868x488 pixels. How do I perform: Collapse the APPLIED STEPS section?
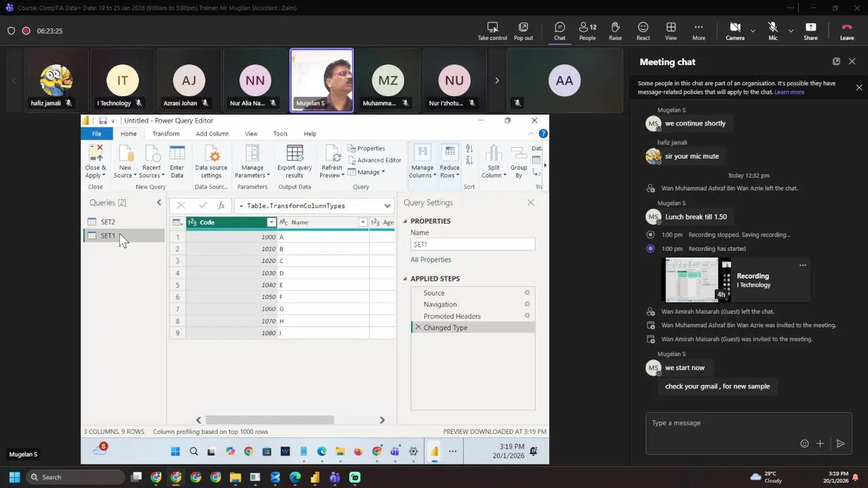[405, 279]
